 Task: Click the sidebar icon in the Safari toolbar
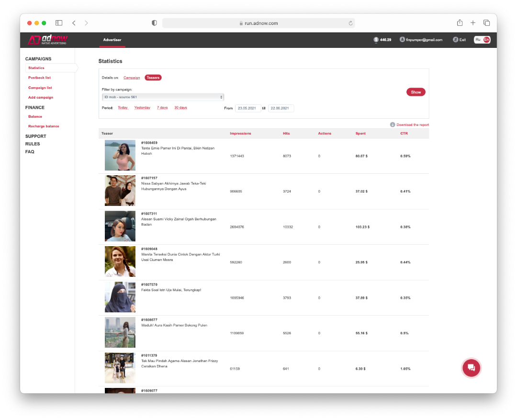pyautogui.click(x=59, y=23)
